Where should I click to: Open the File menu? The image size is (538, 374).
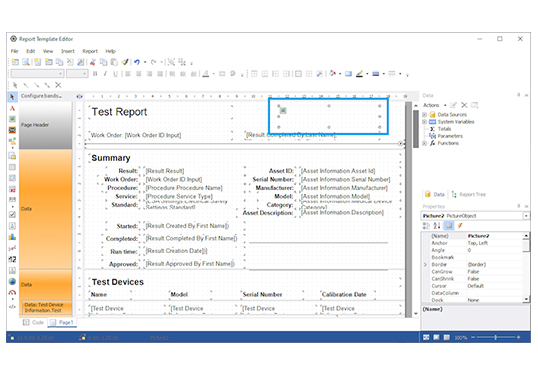pyautogui.click(x=14, y=51)
